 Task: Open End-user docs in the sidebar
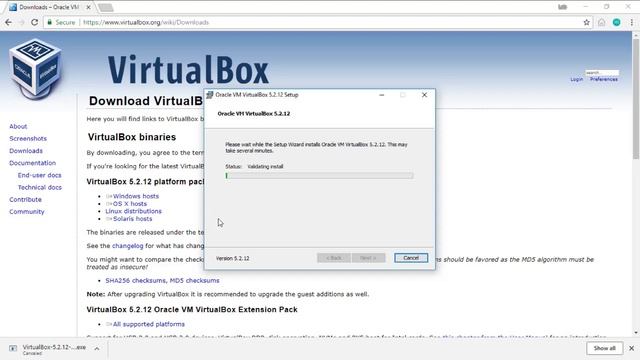39,175
